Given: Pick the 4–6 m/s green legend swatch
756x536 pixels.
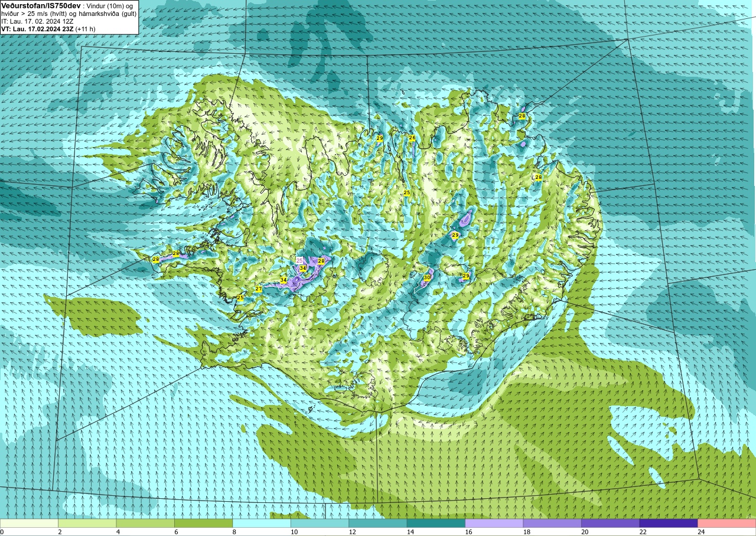Looking at the screenshot, I should pos(145,523).
